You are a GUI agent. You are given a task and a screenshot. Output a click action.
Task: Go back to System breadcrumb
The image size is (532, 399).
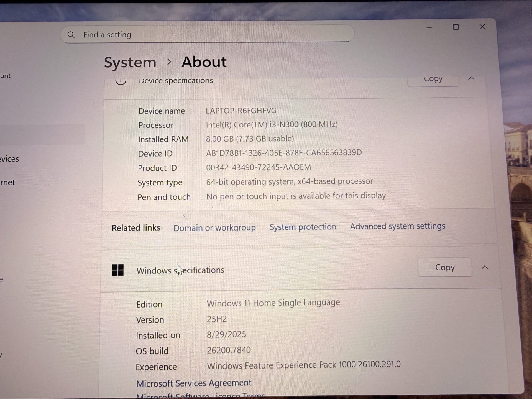coord(130,62)
